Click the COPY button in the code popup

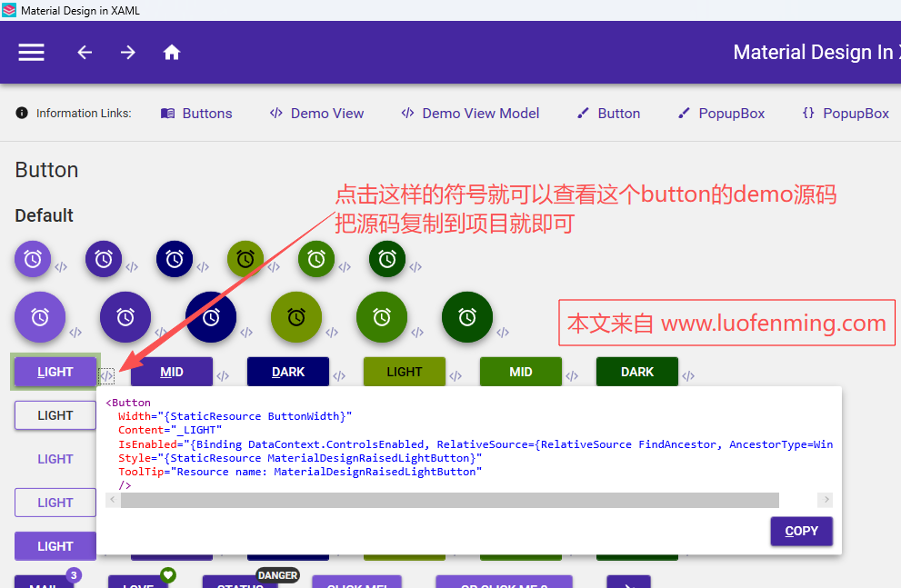click(x=801, y=531)
